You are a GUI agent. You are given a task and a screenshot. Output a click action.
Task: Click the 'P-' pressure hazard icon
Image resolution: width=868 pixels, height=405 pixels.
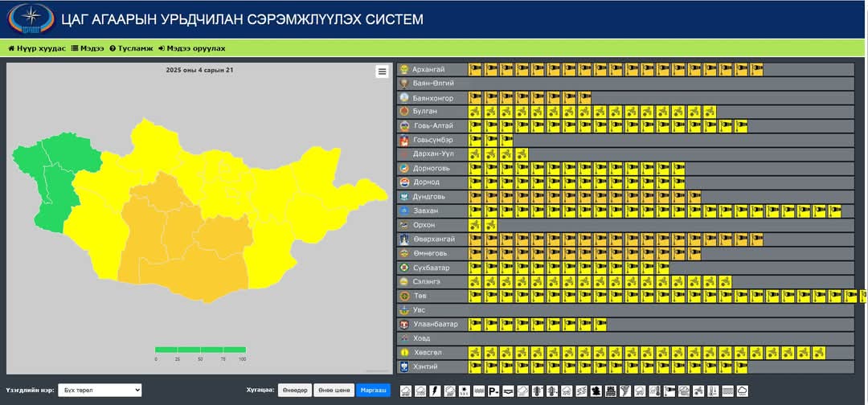point(493,391)
